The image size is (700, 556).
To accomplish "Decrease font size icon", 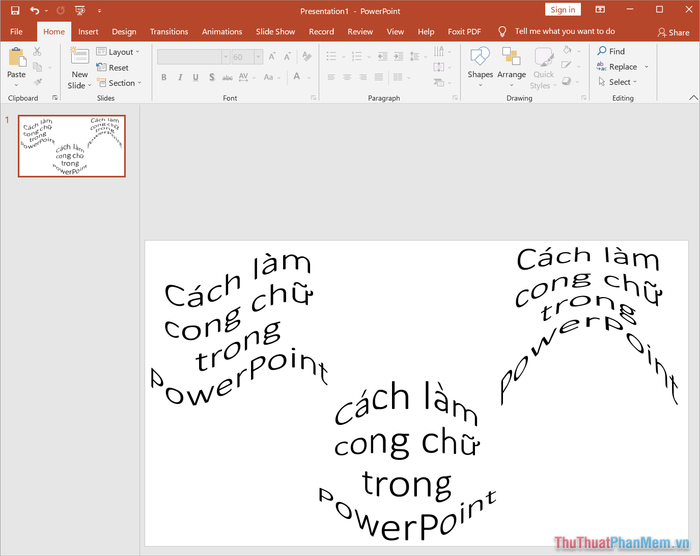I will point(287,57).
